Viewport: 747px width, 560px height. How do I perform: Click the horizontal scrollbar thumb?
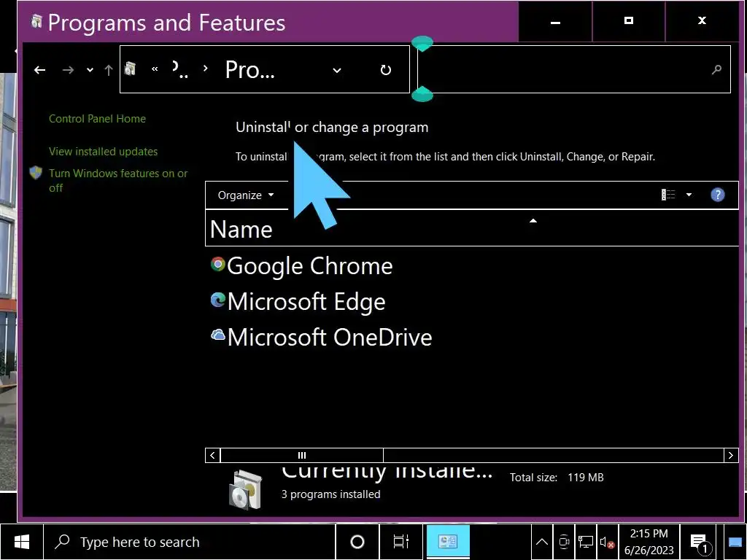[302, 455]
